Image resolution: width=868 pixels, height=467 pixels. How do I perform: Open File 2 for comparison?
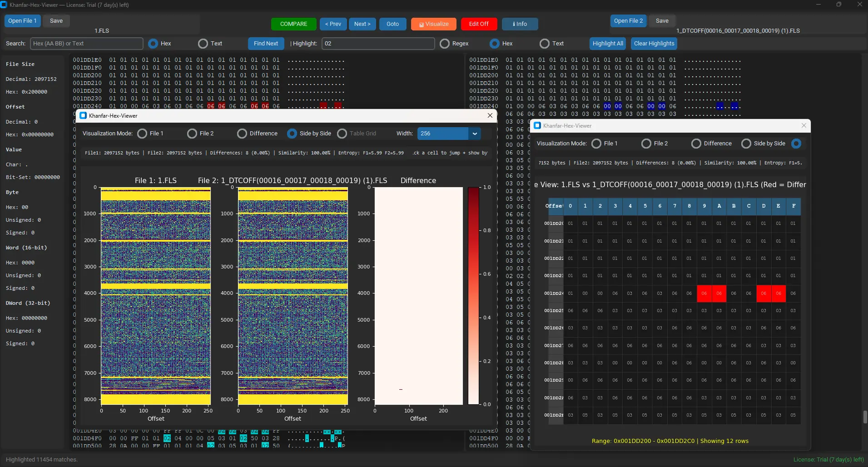click(x=628, y=20)
